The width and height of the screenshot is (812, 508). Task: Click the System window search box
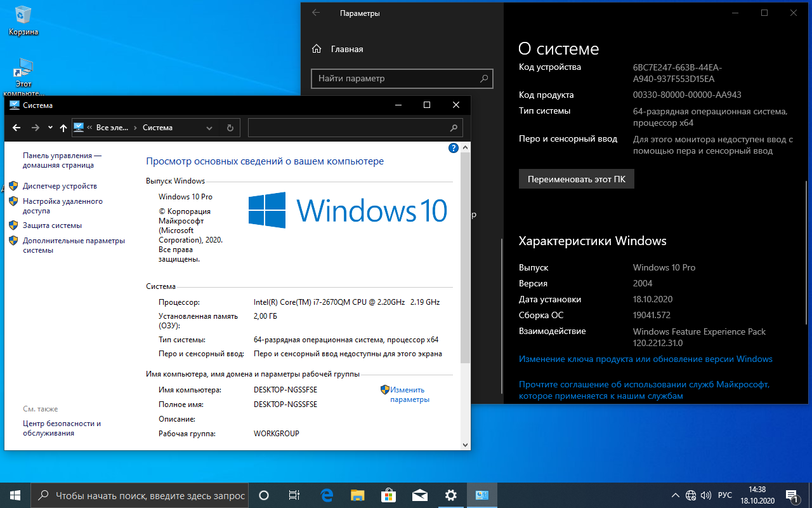[355, 128]
